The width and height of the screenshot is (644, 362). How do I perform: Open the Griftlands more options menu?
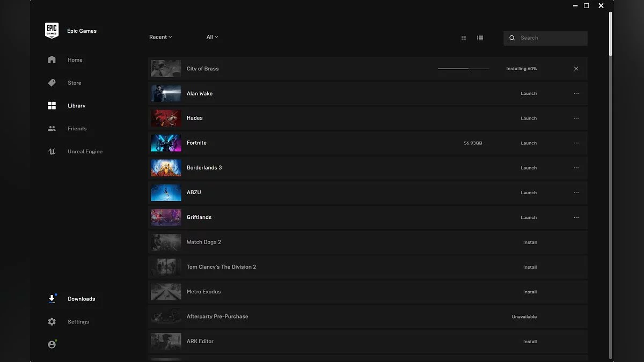click(576, 217)
